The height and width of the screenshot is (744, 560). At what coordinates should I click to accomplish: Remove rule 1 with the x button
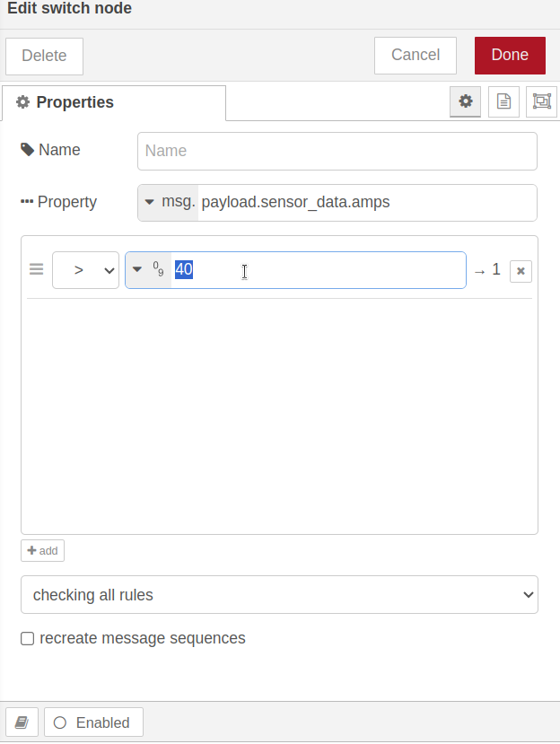click(x=521, y=271)
